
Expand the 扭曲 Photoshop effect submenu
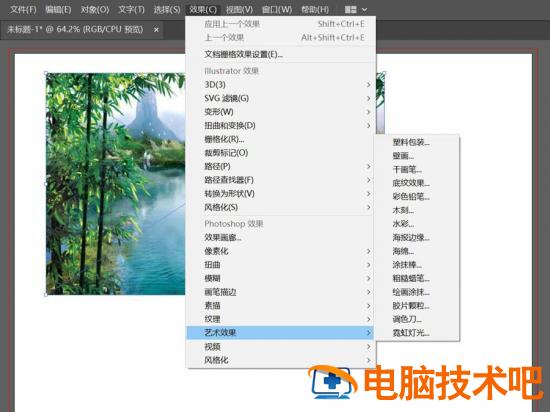281,265
